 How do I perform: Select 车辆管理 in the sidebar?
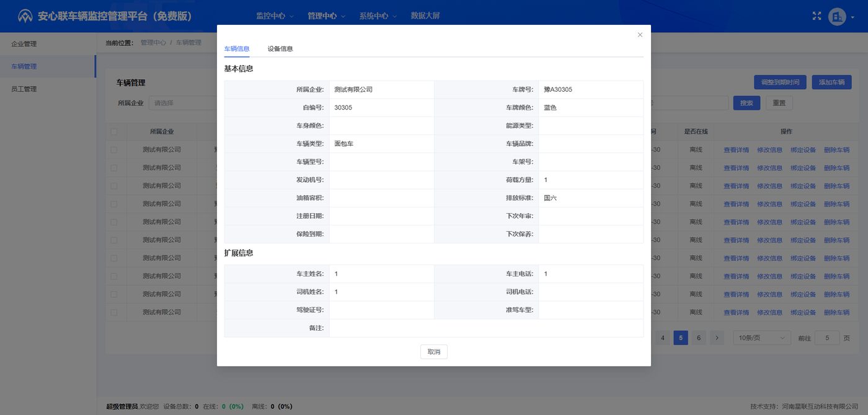(x=48, y=66)
